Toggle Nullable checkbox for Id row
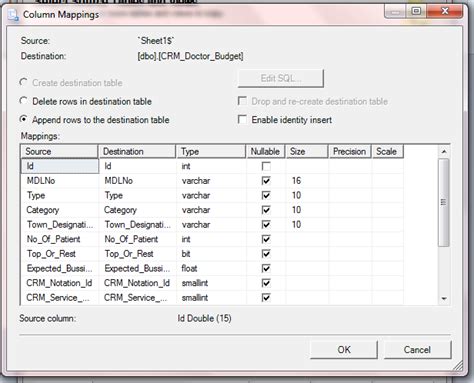Screen dimensions: 474x383 [266, 166]
